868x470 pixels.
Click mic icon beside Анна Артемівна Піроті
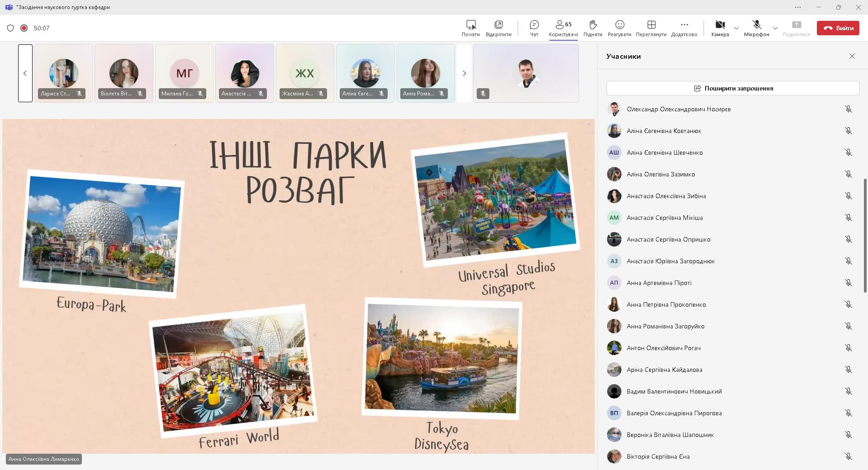849,283
